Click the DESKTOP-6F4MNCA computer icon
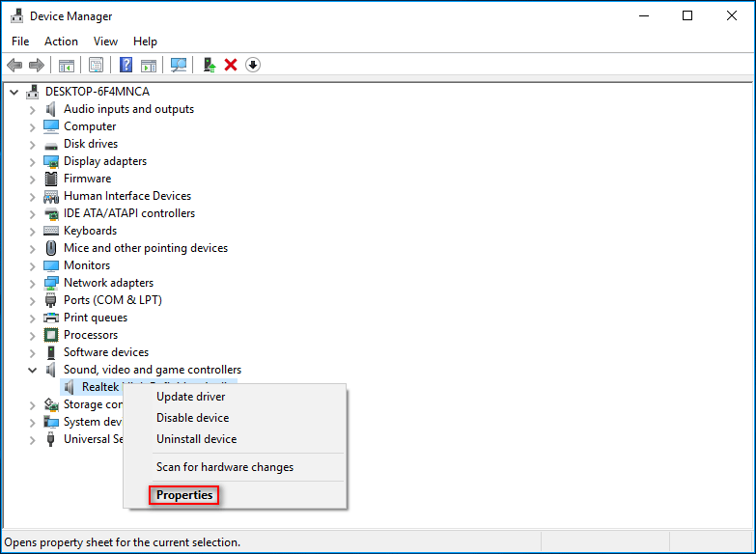756x554 pixels. point(32,92)
